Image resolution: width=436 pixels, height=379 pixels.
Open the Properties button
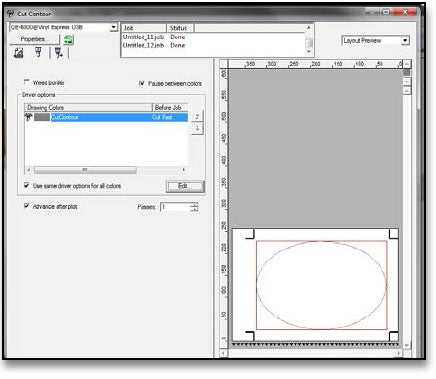[x=34, y=39]
